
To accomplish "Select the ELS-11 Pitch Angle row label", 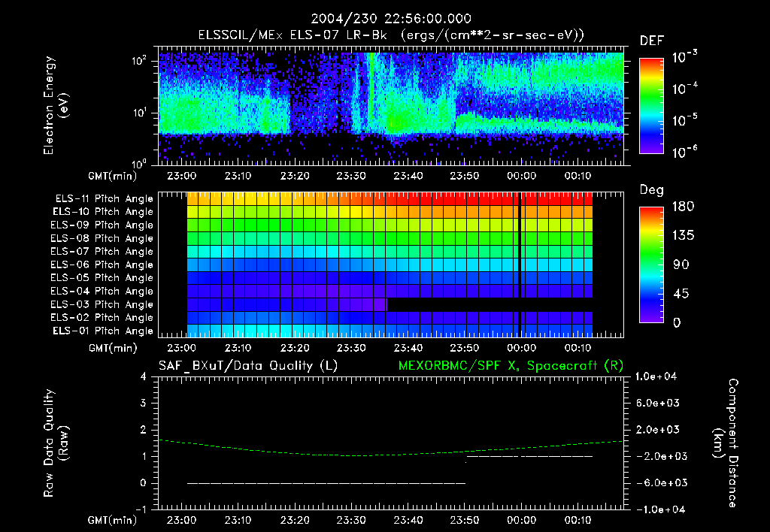I will (x=104, y=199).
